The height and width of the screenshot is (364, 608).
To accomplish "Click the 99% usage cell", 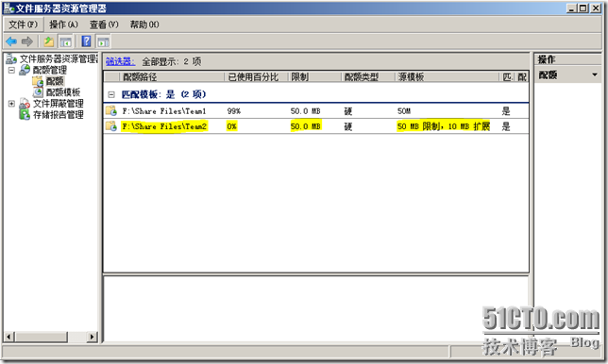I will [x=234, y=111].
